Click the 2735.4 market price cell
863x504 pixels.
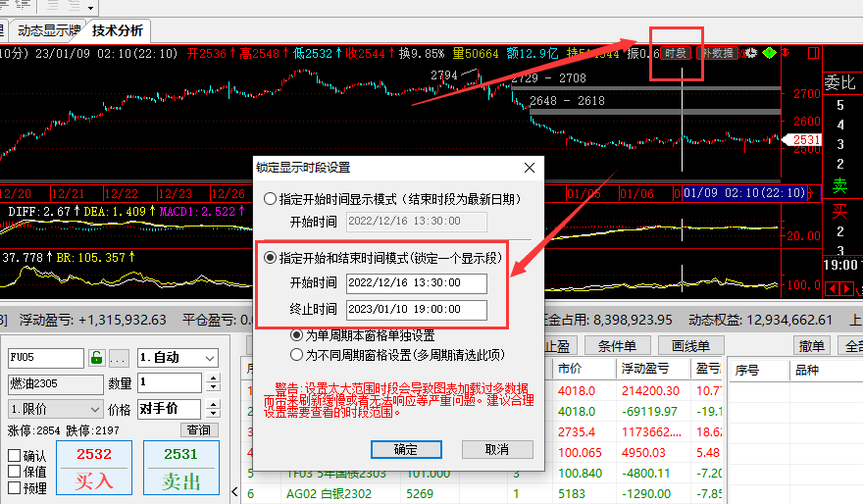pos(577,431)
